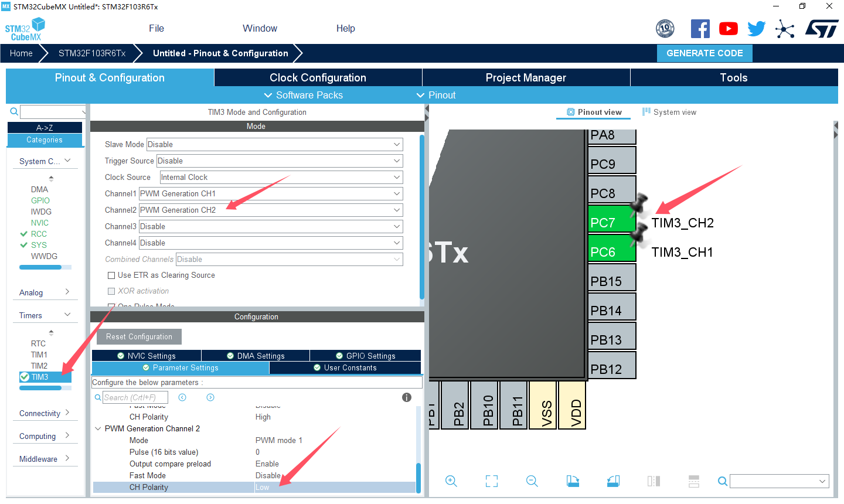
Task: Rotate the chip counter-clockwise
Action: coord(613,481)
